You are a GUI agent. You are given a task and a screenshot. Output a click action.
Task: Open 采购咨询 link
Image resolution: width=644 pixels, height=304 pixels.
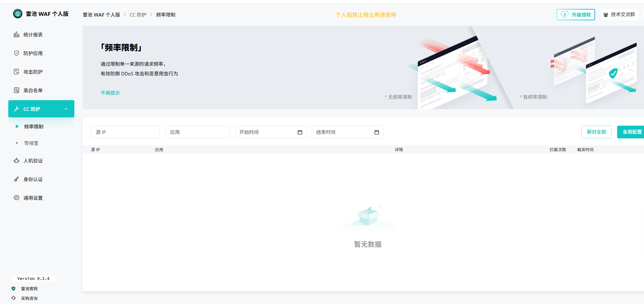[x=29, y=298]
